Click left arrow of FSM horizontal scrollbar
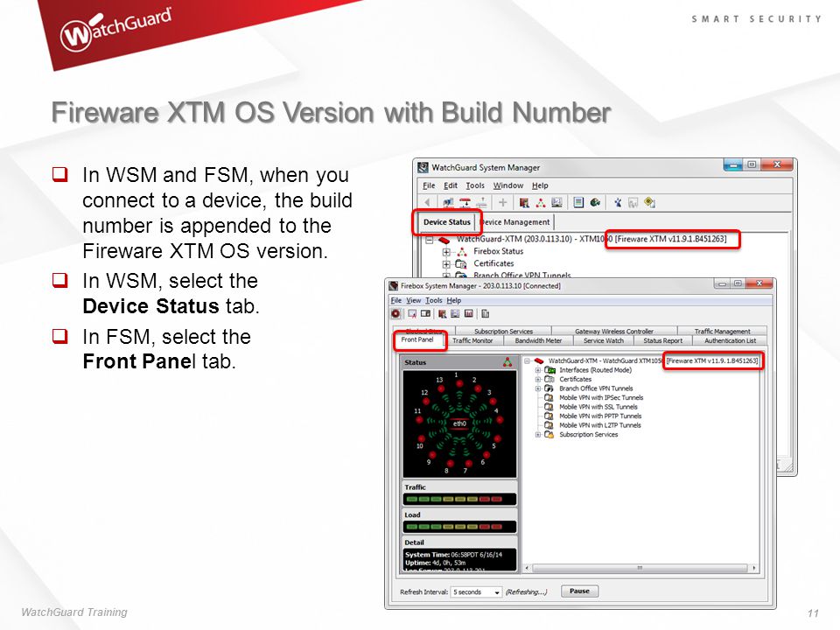This screenshot has height=630, width=840. tap(527, 568)
